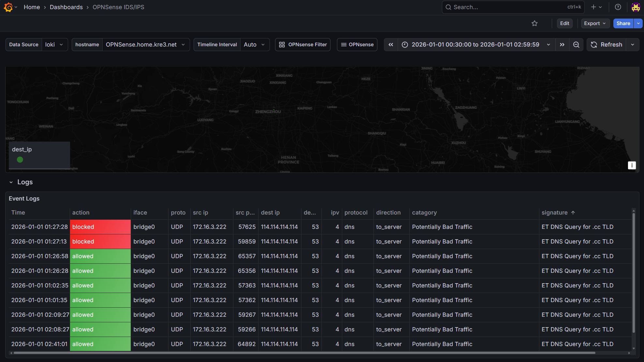This screenshot has height=362, width=644.
Task: Sort table by signature column header
Action: (555, 213)
